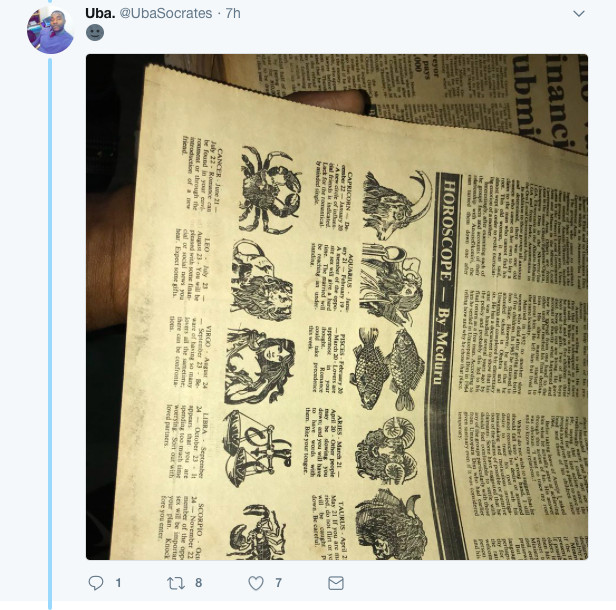Open the tweet permalink via the 7h timestamp
Screen dimensions: 616x610
(233, 13)
